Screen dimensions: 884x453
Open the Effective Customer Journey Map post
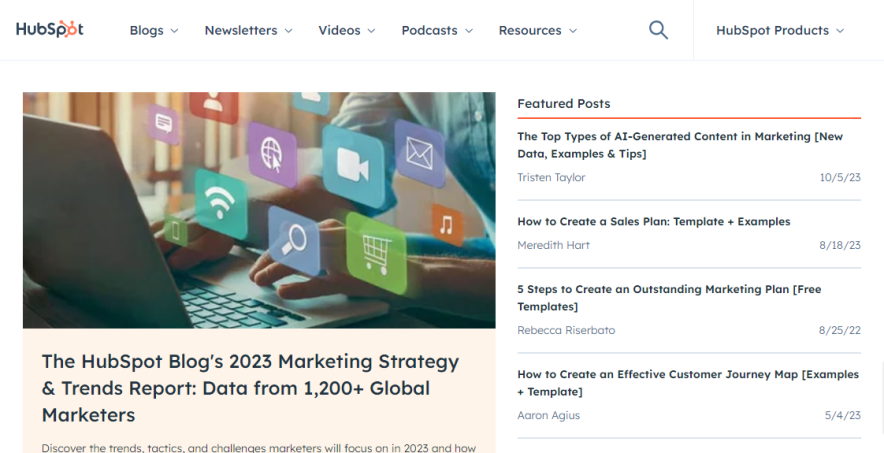[688, 383]
